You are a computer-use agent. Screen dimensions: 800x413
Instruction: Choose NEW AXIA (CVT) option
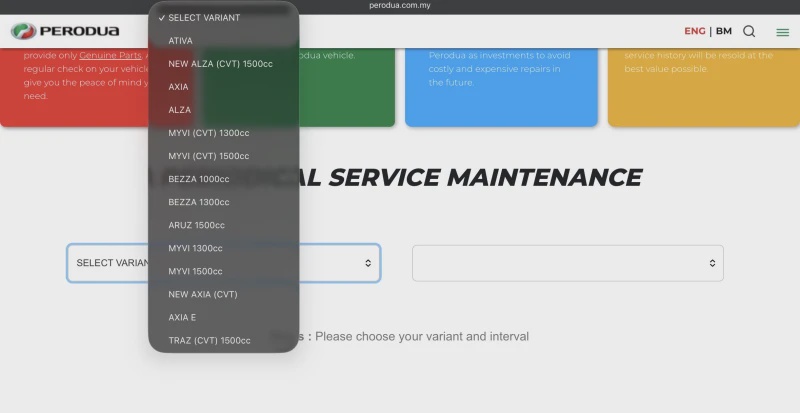[223, 294]
